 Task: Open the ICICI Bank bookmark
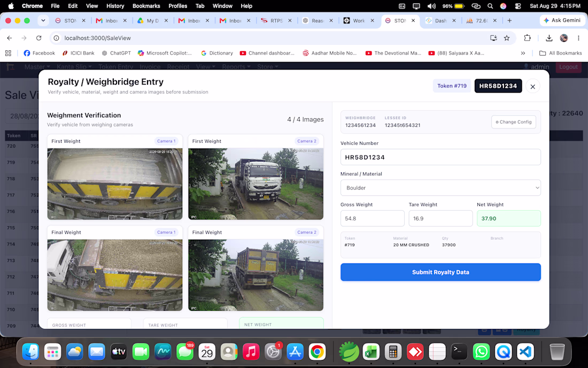(x=79, y=53)
